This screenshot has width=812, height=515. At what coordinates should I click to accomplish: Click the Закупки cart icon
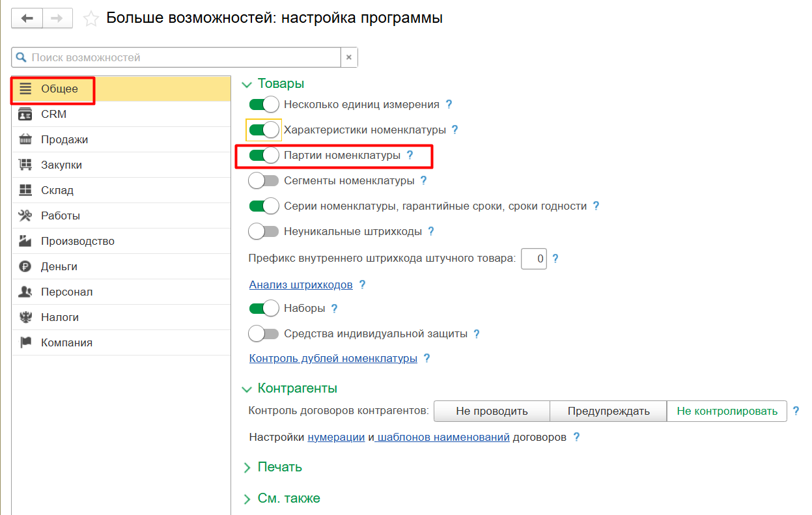25,165
